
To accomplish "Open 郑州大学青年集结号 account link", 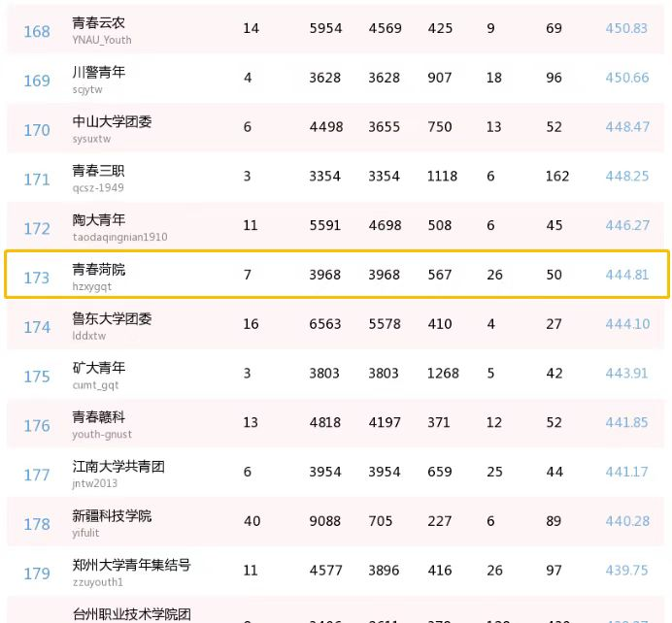I will coord(131,565).
